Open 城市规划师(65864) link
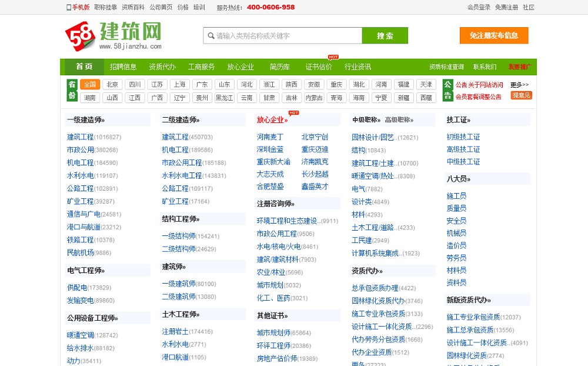This screenshot has height=366, width=588. [284, 333]
